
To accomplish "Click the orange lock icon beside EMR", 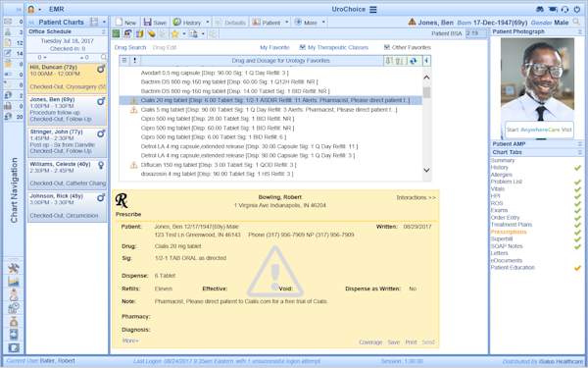I will (30, 10).
